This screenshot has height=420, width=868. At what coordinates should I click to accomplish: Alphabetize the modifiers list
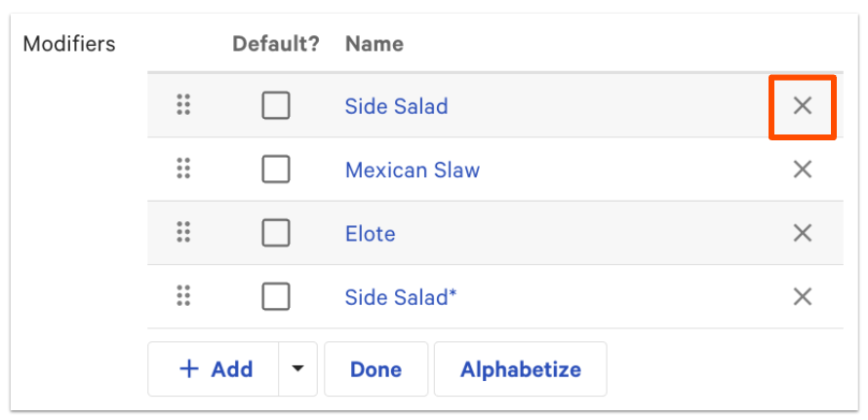(520, 369)
